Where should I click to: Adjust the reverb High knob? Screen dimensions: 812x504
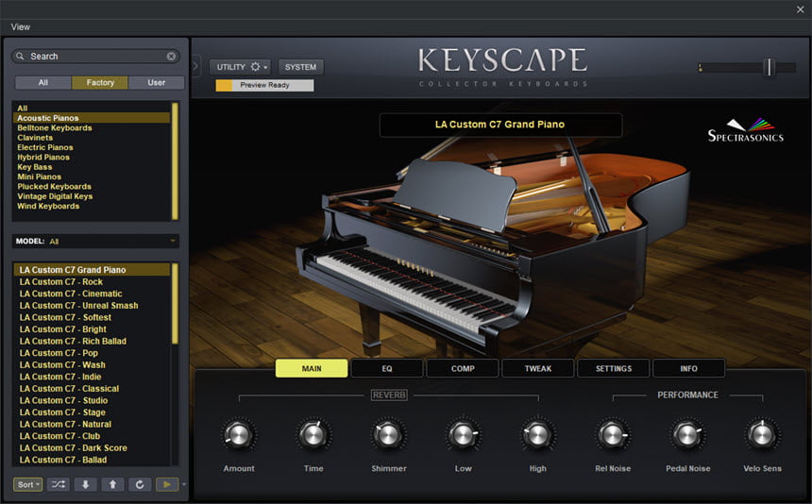pyautogui.click(x=537, y=435)
